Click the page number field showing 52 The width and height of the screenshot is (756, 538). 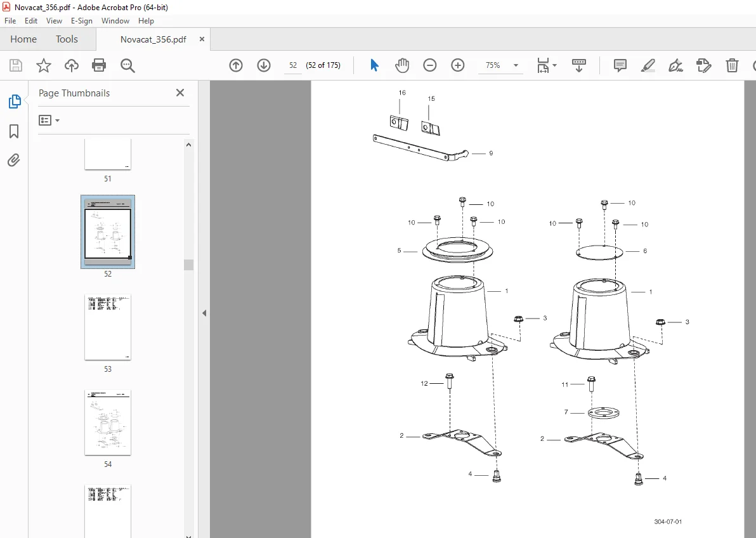pos(293,65)
